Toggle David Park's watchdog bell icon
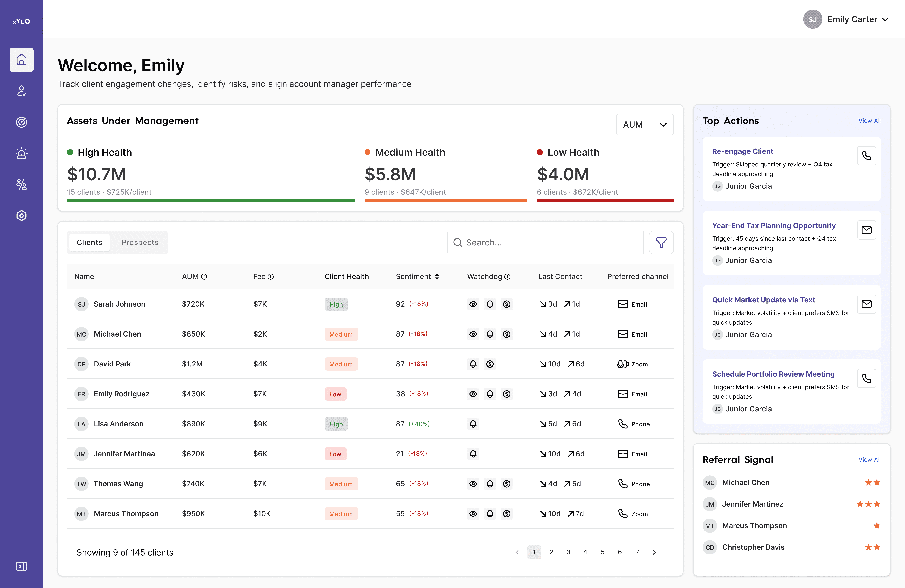Viewport: 905px width, 588px height. pyautogui.click(x=473, y=364)
